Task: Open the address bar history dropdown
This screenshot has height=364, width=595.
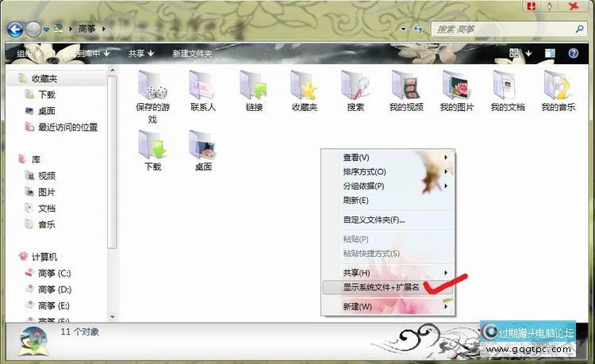Action: click(403, 29)
